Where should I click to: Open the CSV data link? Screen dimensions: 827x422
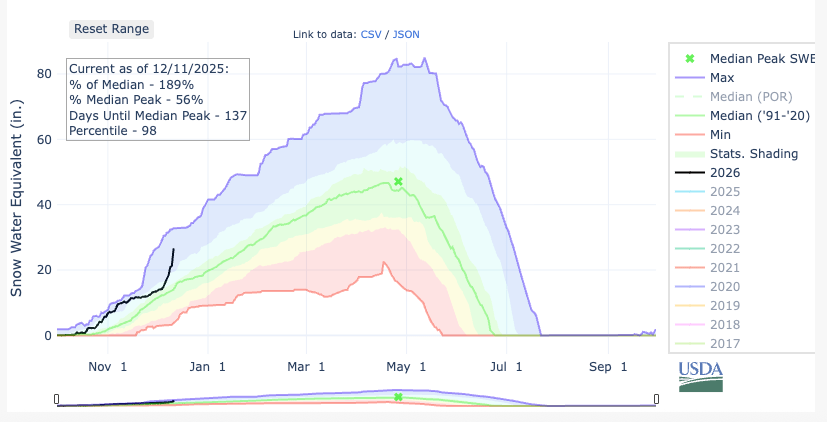click(371, 34)
